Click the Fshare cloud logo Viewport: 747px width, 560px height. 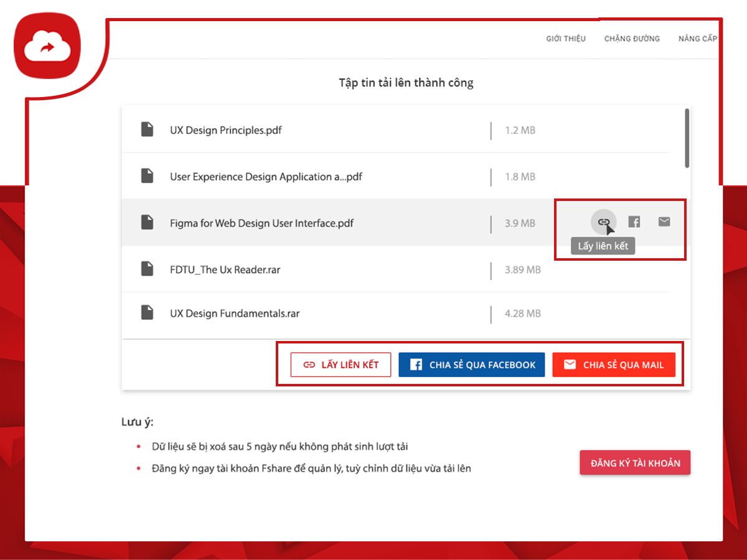48,47
